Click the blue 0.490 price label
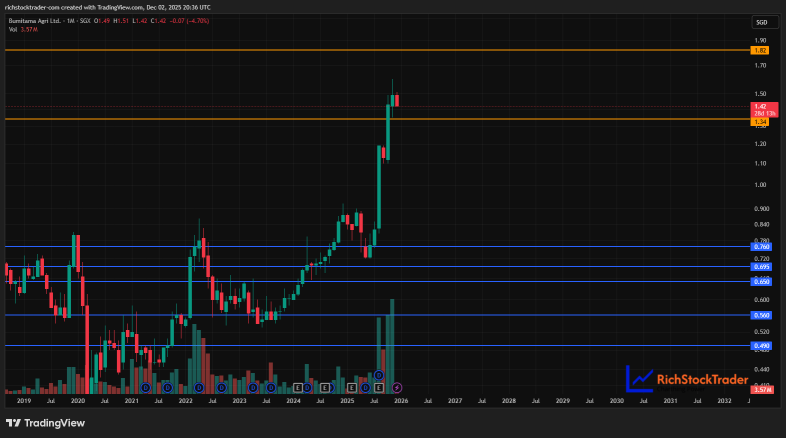 tap(761, 346)
